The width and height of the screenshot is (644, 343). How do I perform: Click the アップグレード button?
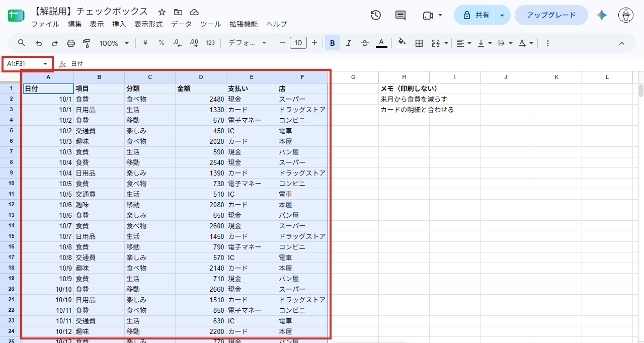551,15
